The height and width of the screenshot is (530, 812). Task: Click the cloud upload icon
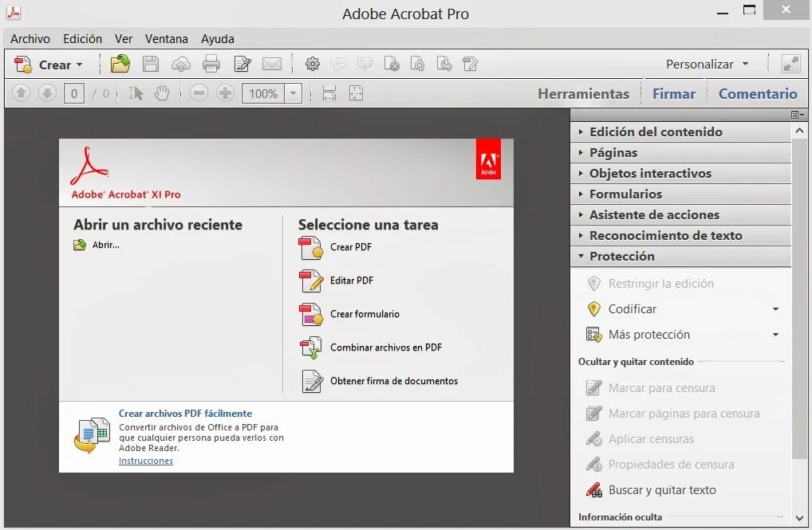[x=181, y=65]
